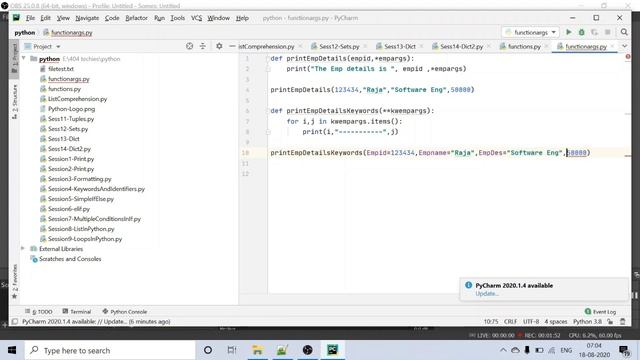
Task: Click CRLF line separator status
Action: pyautogui.click(x=510, y=322)
